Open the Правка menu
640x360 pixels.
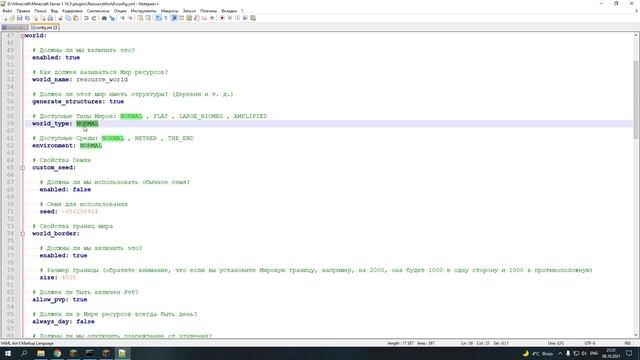23,11
